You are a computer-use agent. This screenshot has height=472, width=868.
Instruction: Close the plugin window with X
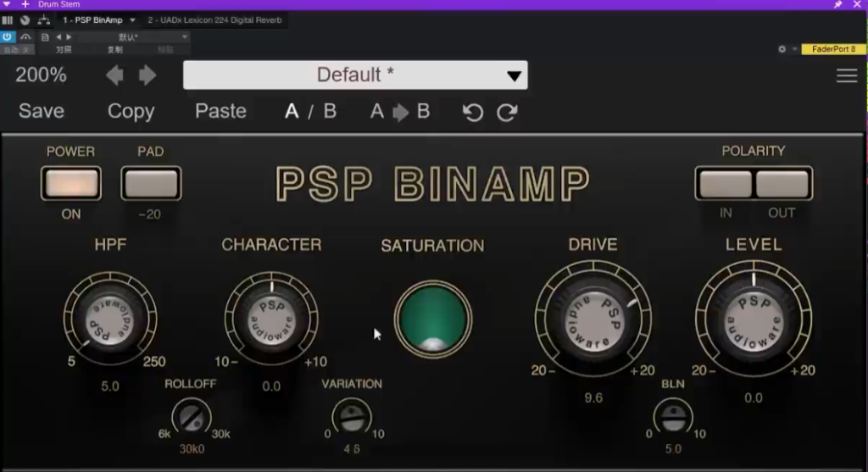point(857,4)
